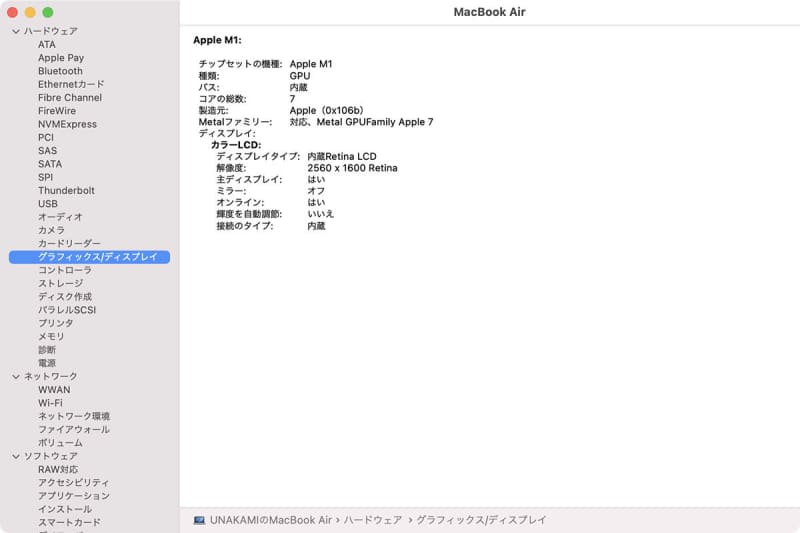Click UNAKAMIのMacBook Air in path bar
The height and width of the screenshot is (533, 800).
(x=271, y=520)
